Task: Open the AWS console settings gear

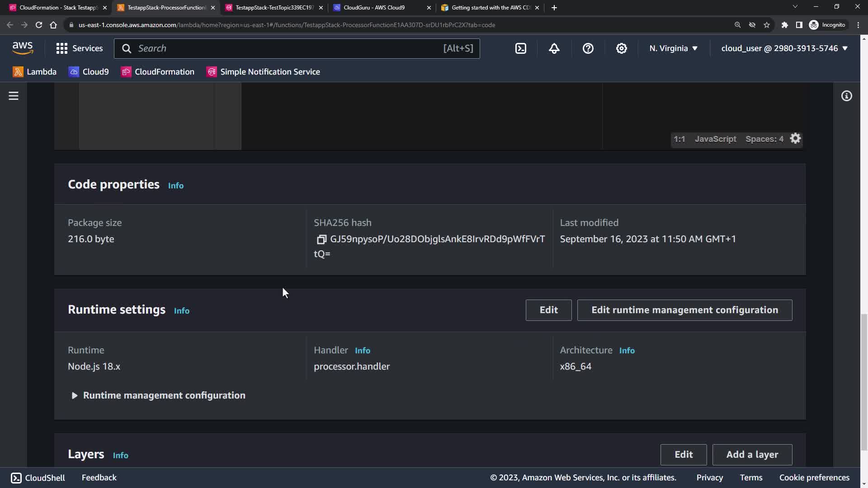Action: point(622,48)
